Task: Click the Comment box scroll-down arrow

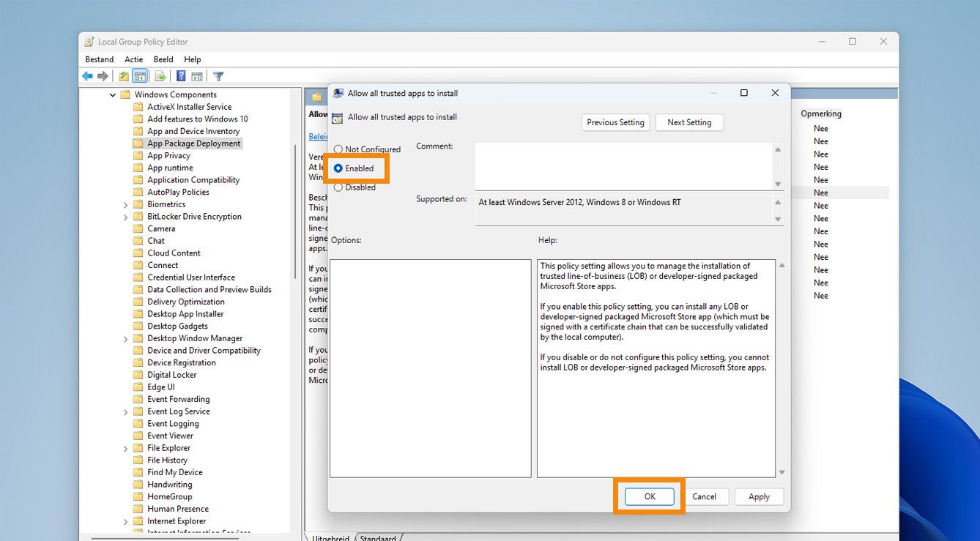Action: 778,184
